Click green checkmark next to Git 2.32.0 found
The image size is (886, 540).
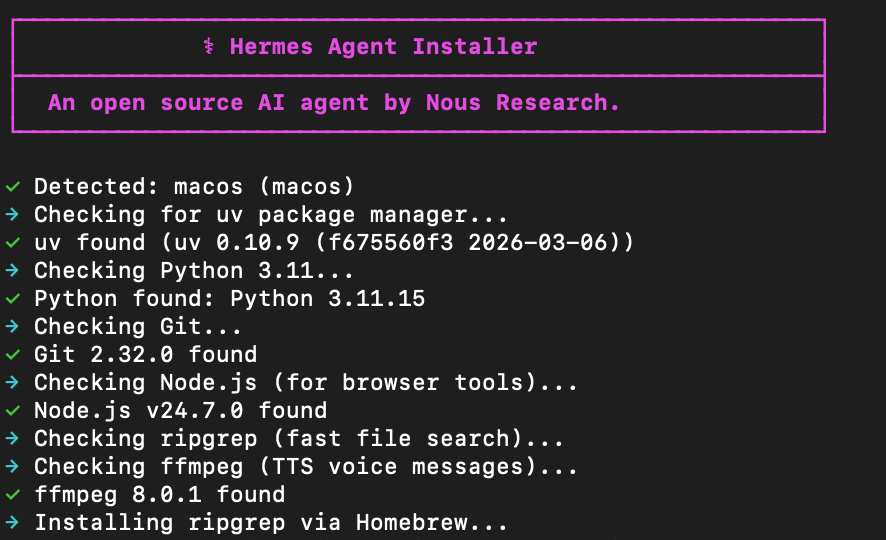(x=12, y=355)
